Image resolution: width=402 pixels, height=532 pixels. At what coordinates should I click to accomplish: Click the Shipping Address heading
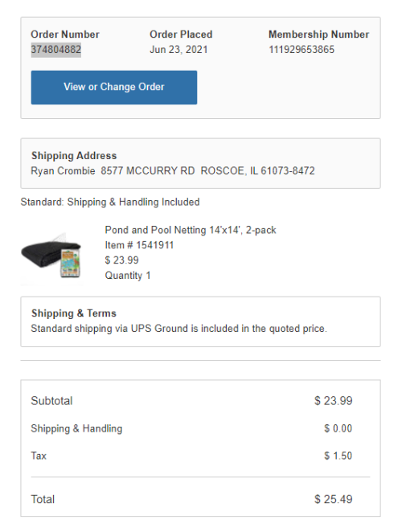point(74,156)
